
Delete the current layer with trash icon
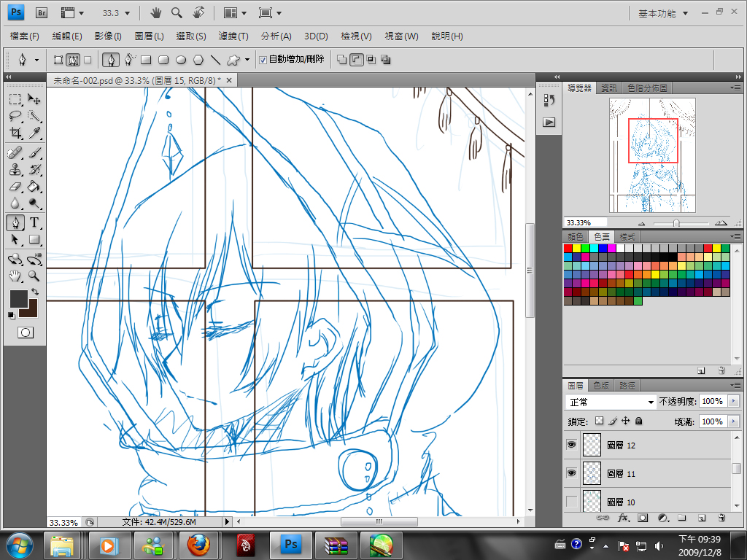(x=721, y=518)
